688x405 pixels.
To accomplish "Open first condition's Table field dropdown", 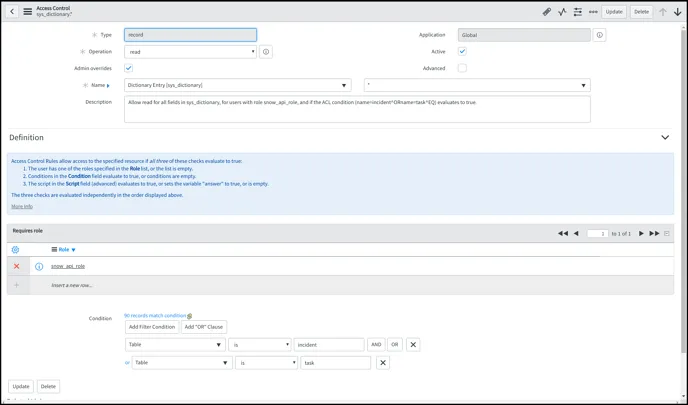I will pos(175,345).
